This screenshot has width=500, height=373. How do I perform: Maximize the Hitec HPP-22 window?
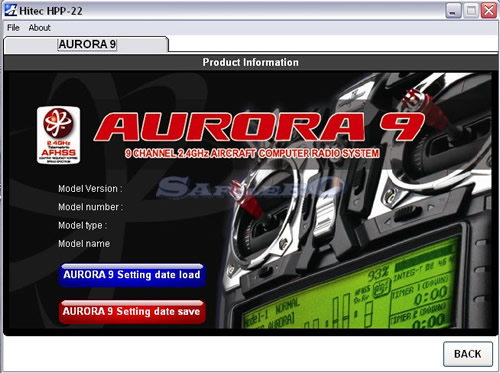coord(471,11)
